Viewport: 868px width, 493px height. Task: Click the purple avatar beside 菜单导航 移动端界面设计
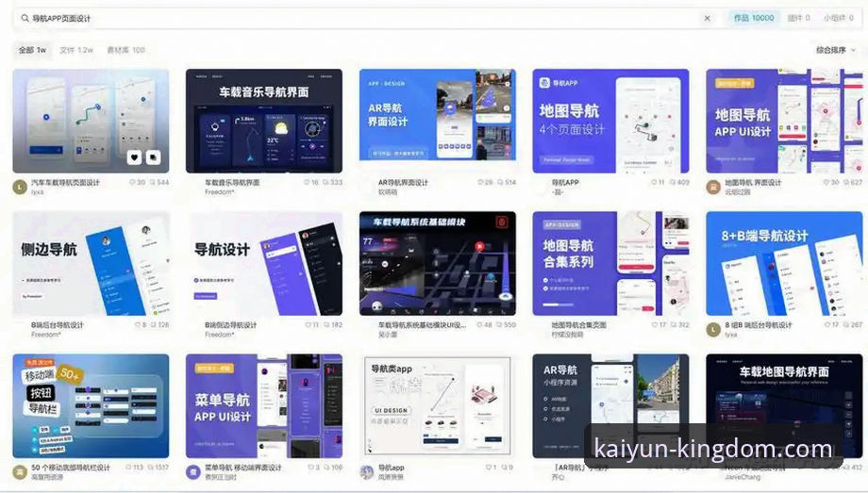(193, 472)
